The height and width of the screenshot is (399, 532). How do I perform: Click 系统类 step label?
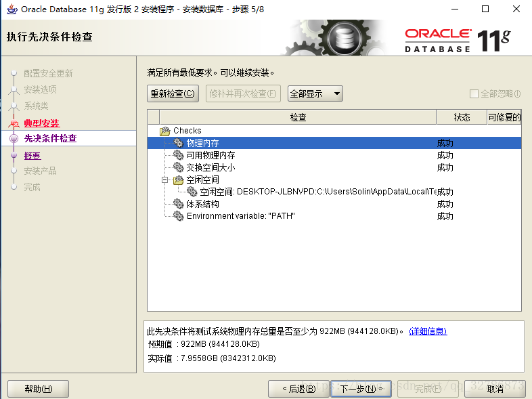[x=36, y=106]
